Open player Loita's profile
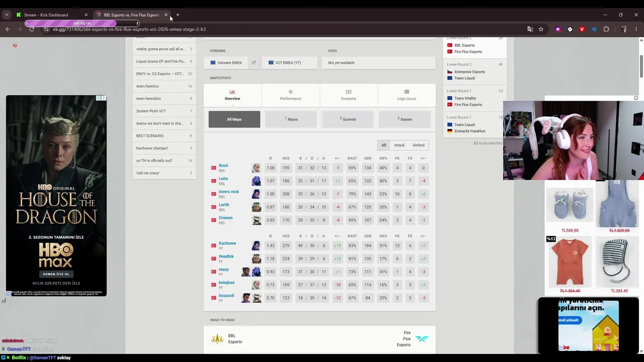This screenshot has height=362, width=644. click(x=223, y=178)
